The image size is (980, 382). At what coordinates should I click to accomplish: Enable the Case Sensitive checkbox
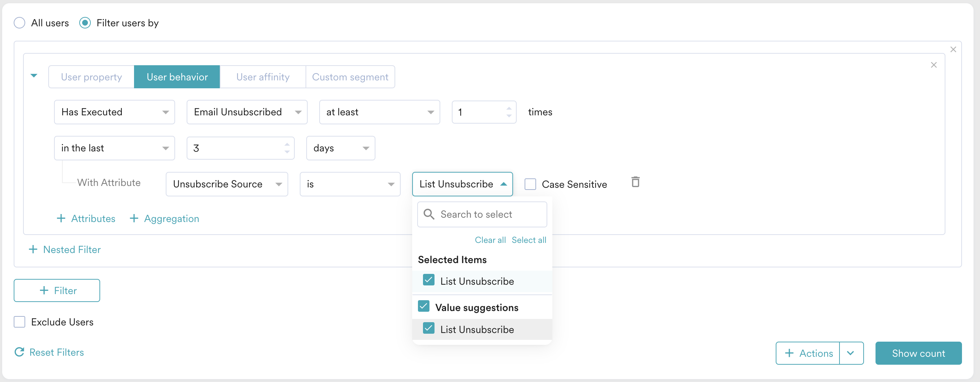pos(530,184)
